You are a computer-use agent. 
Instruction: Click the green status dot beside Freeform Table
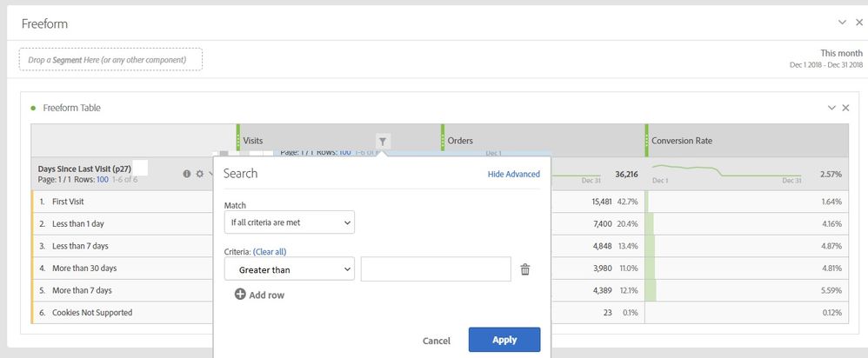33,108
